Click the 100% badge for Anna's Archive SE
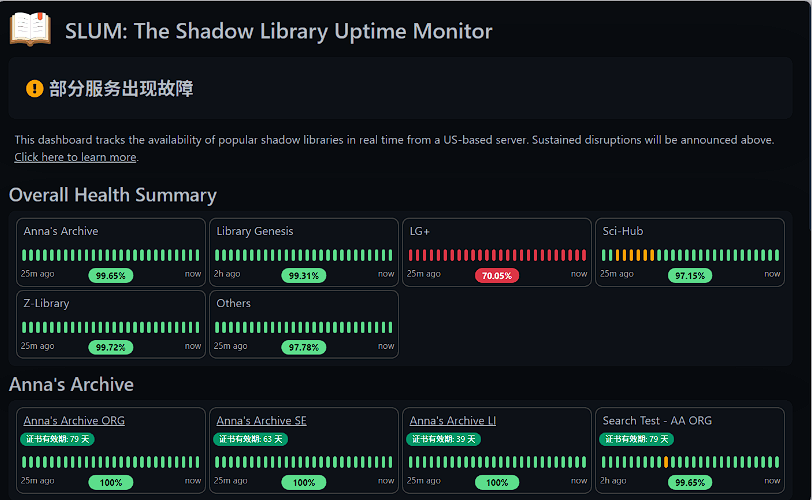Viewport: 812px width, 500px height. tap(304, 482)
